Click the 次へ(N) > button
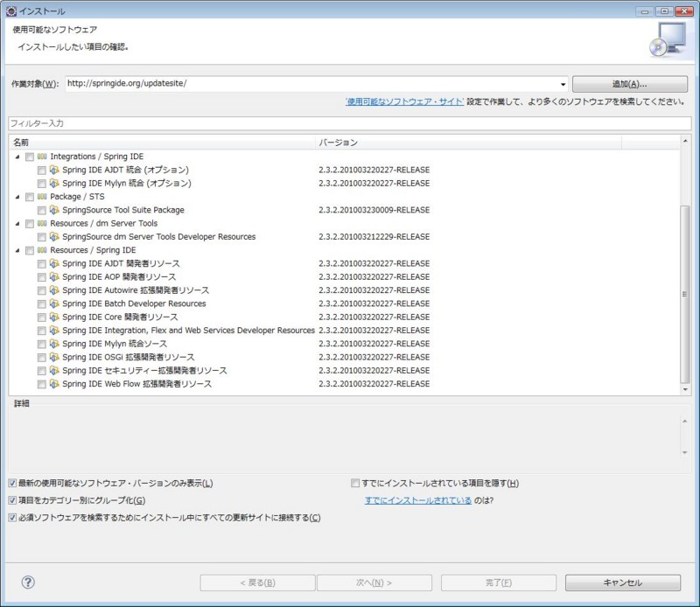 pos(374,583)
